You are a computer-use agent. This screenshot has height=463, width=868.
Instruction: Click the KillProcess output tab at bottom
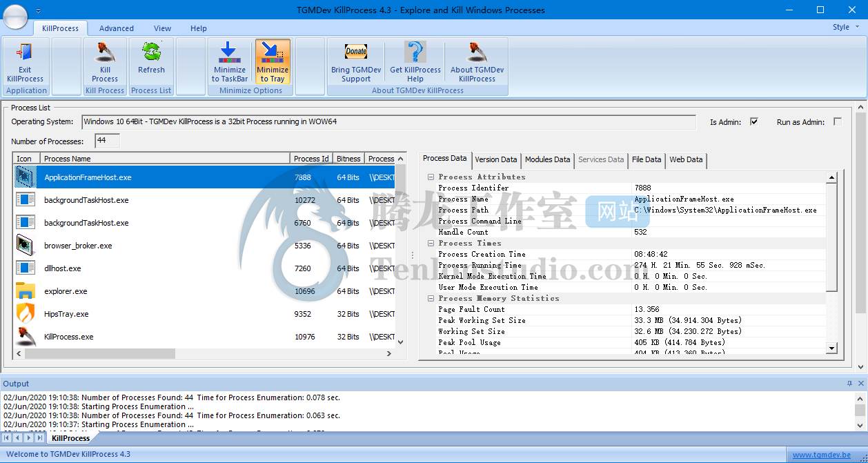pos(70,438)
